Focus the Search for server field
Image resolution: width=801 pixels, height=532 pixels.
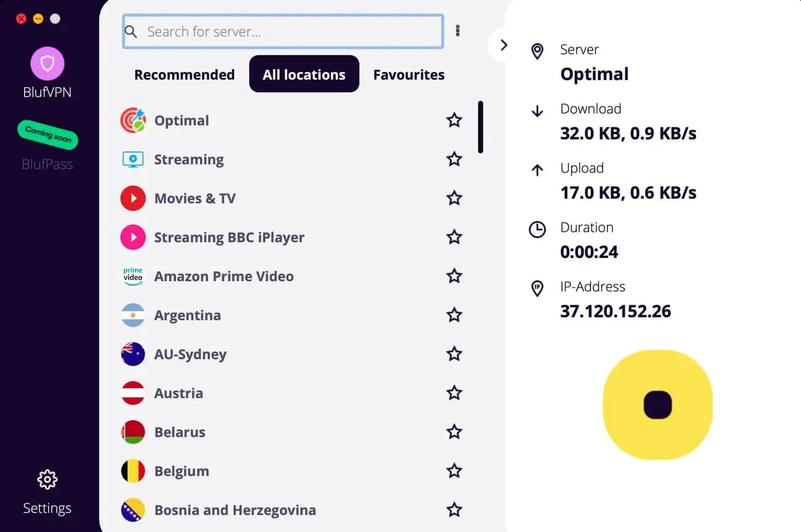point(283,31)
